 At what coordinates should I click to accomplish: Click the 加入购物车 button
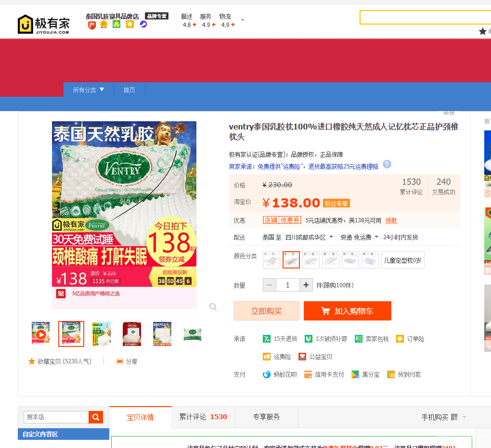coord(347,311)
